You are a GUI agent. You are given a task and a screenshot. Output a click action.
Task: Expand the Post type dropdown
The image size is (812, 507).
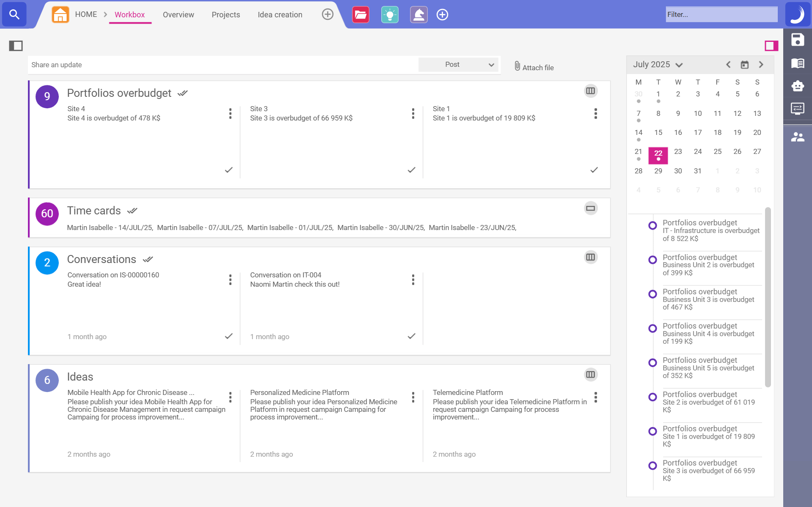458,65
